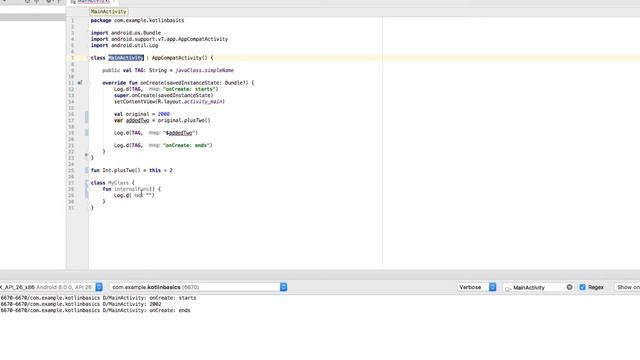Click the highlighted MainActivity class name
This screenshot has height=360, width=640.
[x=126, y=58]
